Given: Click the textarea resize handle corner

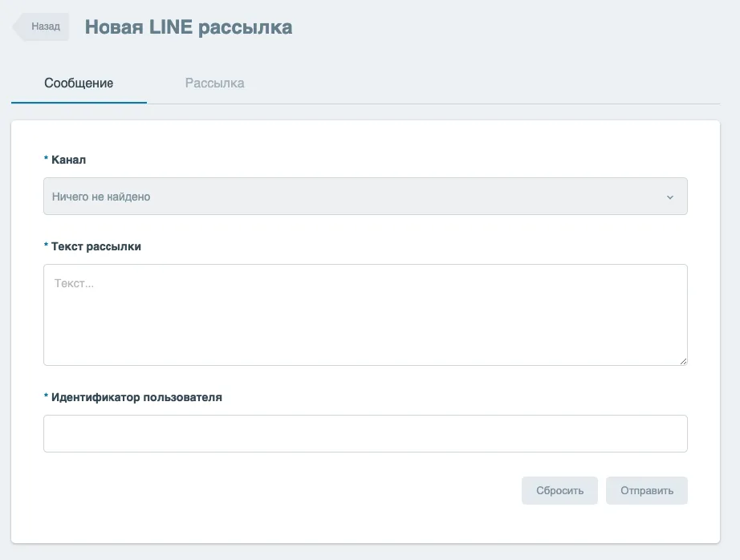Looking at the screenshot, I should coord(683,361).
